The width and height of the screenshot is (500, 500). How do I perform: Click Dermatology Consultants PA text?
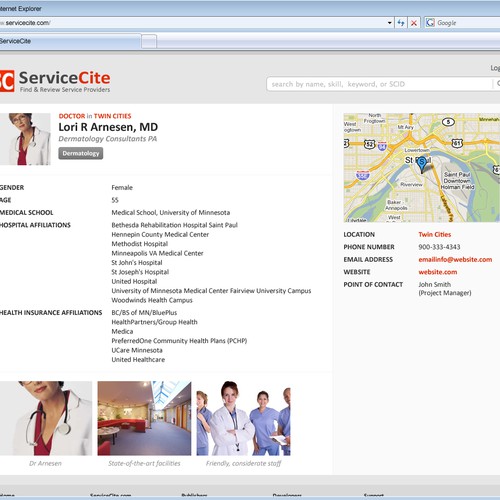(x=108, y=139)
